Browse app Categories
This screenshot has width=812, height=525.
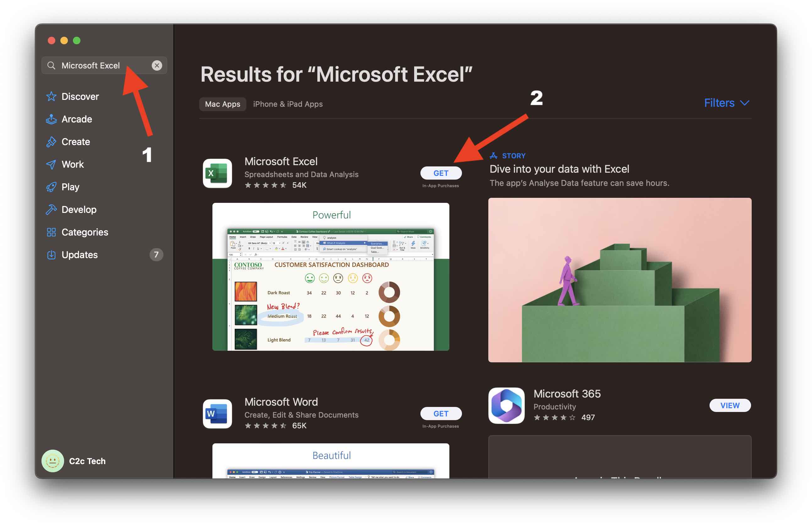(x=84, y=232)
